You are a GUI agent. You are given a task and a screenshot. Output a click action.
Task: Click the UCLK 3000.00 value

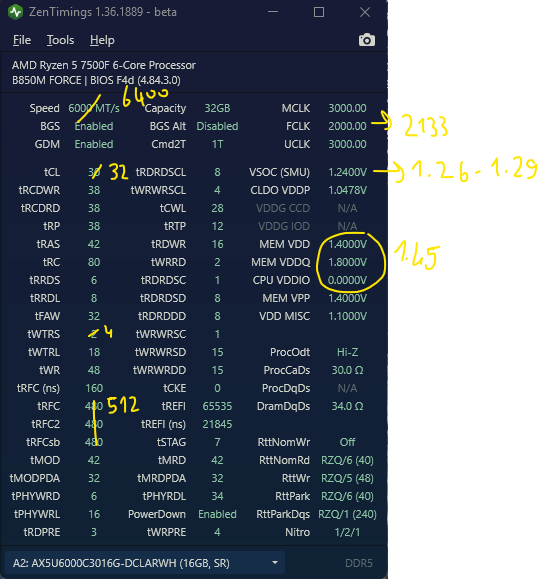point(347,144)
